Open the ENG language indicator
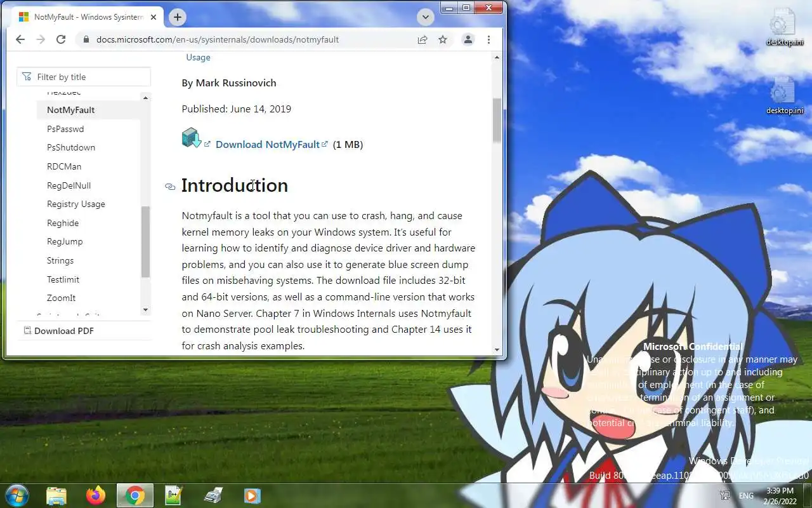Viewport: 812px width, 508px height. (746, 496)
